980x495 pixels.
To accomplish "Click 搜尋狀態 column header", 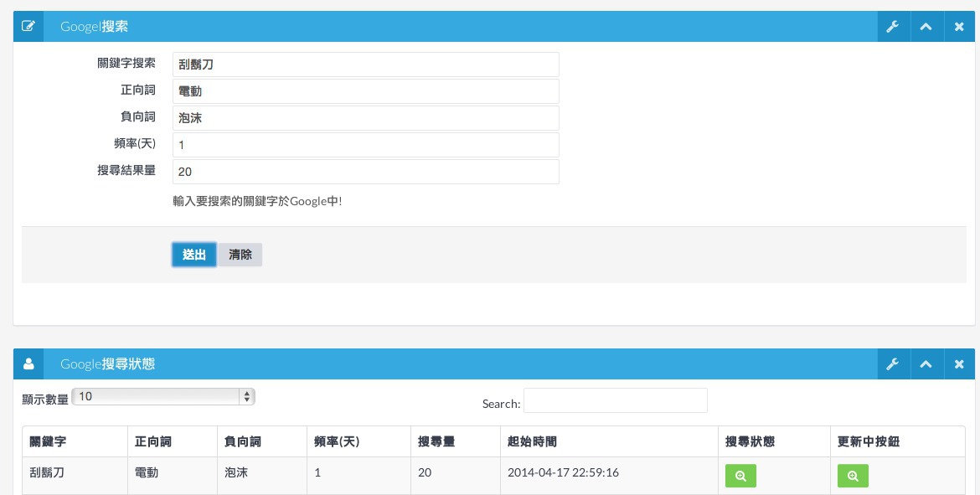I will click(775, 441).
